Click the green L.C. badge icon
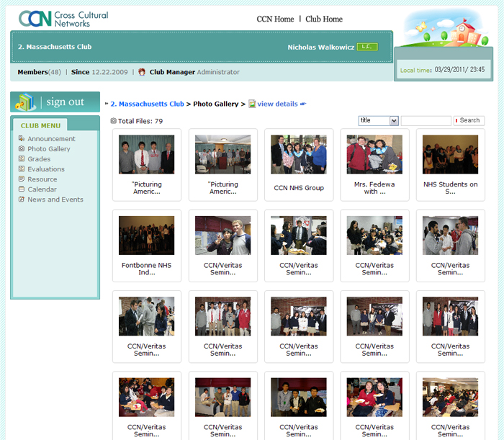The width and height of the screenshot is (504, 440). pos(367,47)
